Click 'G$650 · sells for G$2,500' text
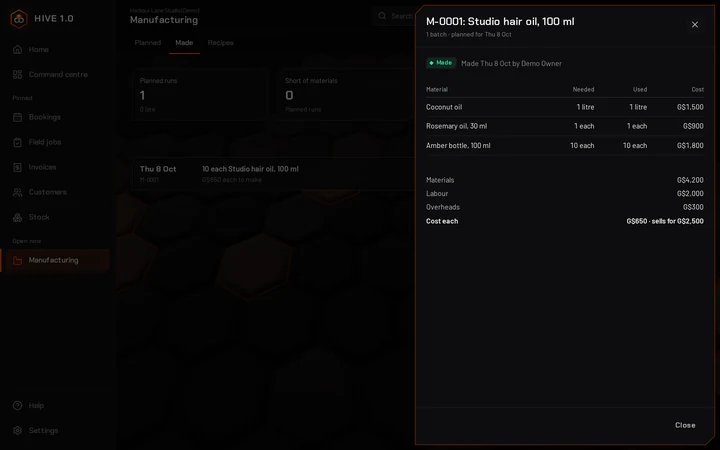Image resolution: width=720 pixels, height=450 pixels. (x=665, y=221)
